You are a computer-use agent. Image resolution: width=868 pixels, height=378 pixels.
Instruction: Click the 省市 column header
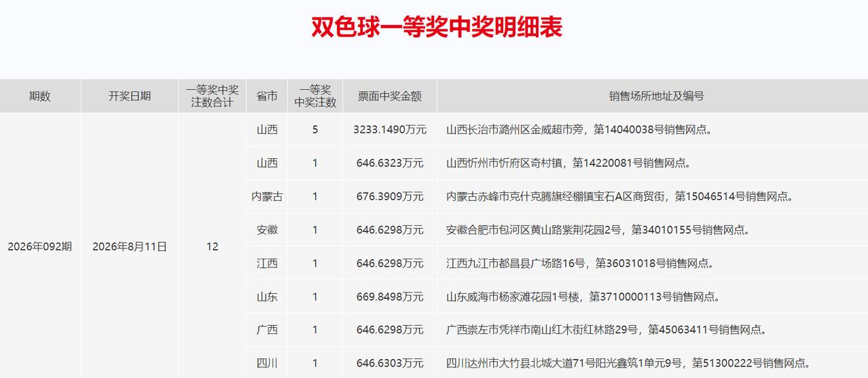click(x=267, y=96)
